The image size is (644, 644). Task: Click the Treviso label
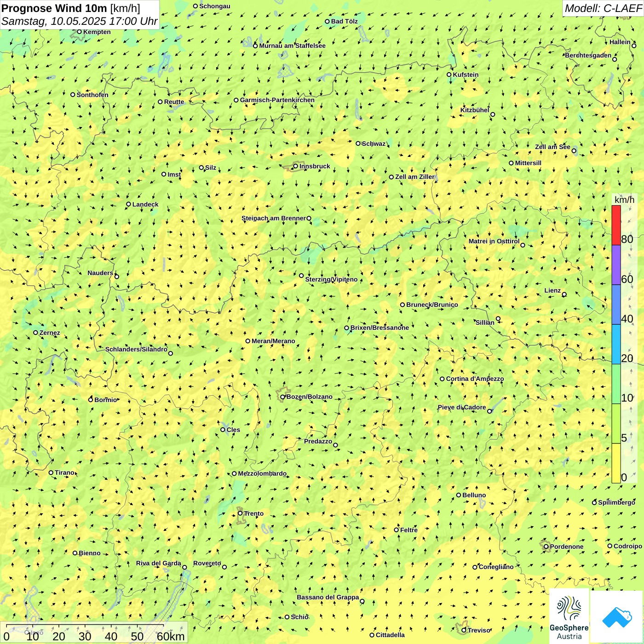pyautogui.click(x=479, y=630)
